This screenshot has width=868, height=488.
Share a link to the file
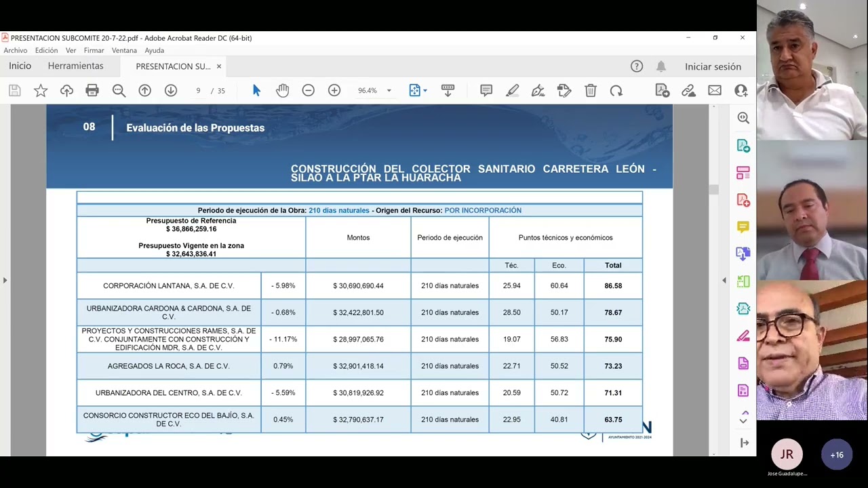pyautogui.click(x=688, y=90)
